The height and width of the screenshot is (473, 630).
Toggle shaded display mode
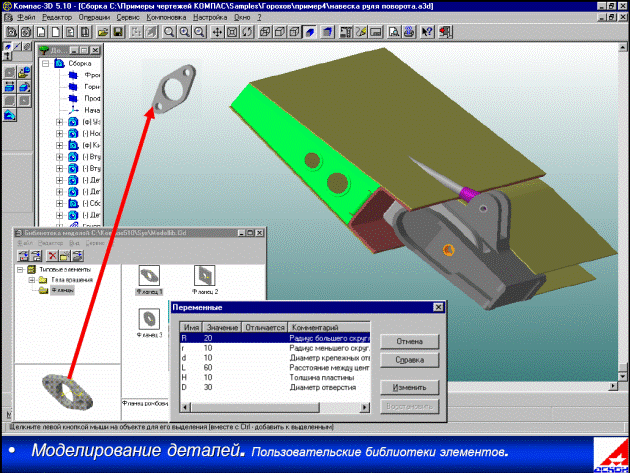(310, 32)
